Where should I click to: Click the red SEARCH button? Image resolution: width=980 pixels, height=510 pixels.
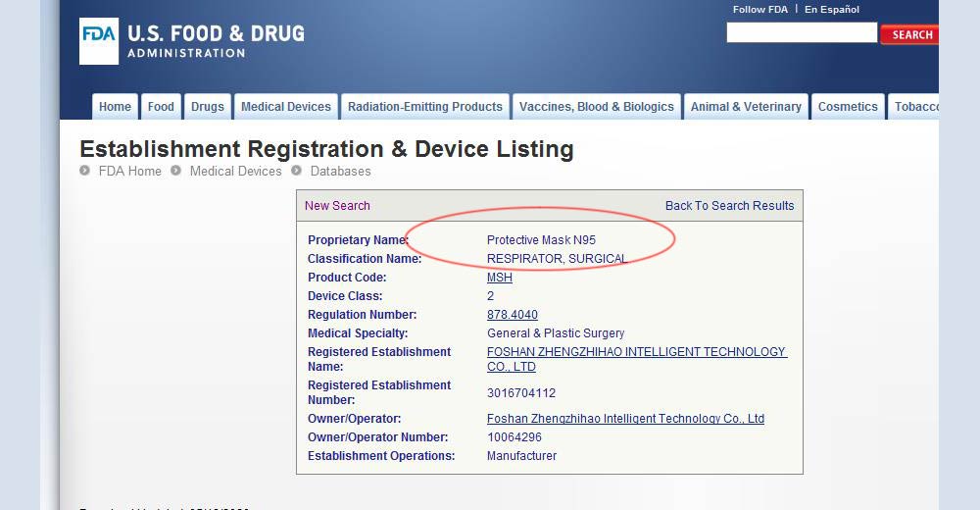[910, 34]
